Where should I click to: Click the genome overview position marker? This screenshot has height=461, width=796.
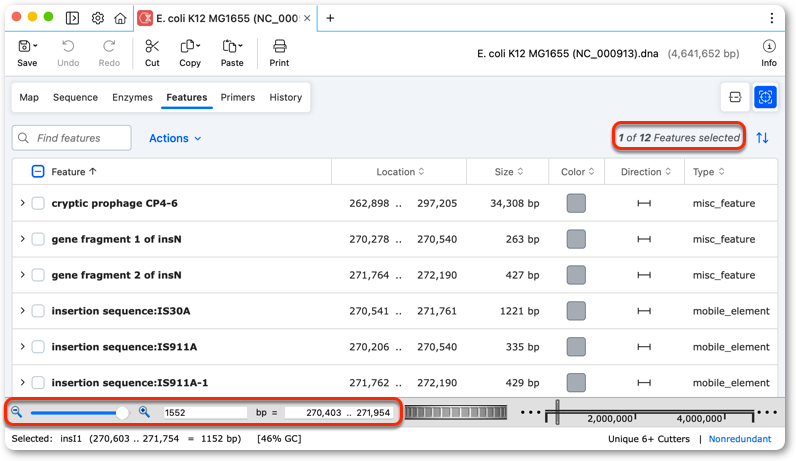click(x=557, y=412)
